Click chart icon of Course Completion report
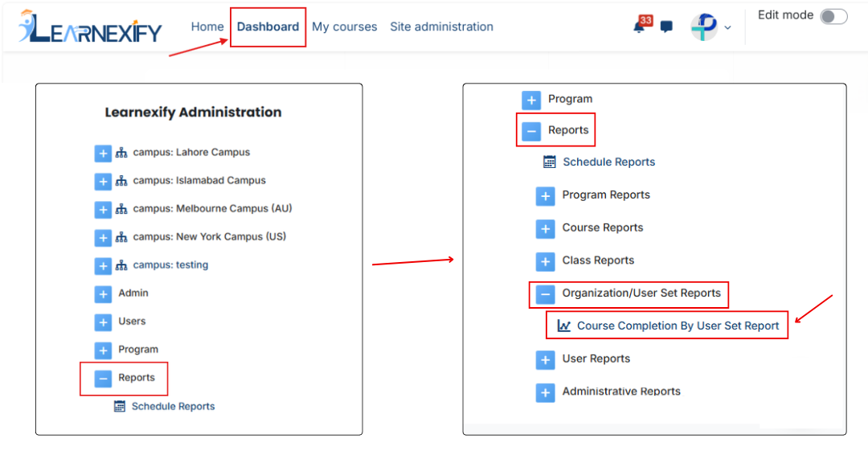868x455 pixels. (x=563, y=326)
